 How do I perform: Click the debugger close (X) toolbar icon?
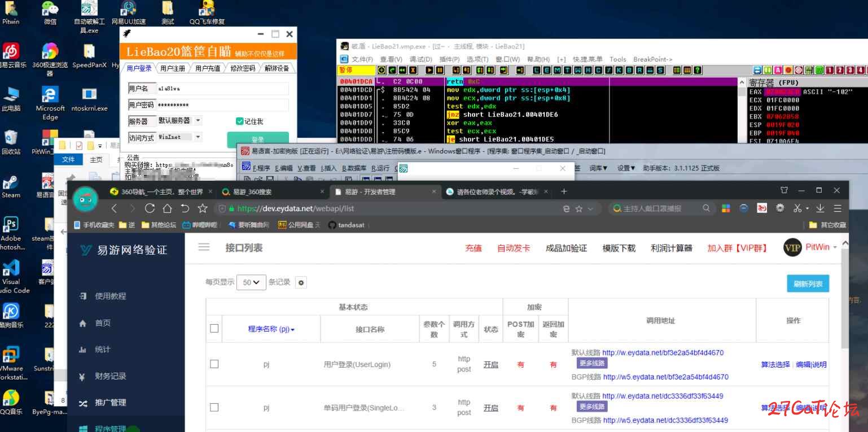[x=413, y=70]
